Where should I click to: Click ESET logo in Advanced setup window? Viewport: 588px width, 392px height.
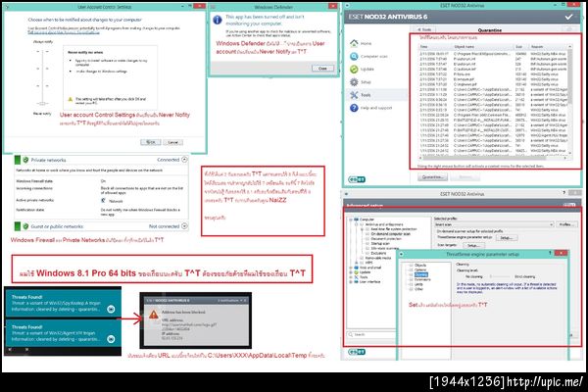357,352
